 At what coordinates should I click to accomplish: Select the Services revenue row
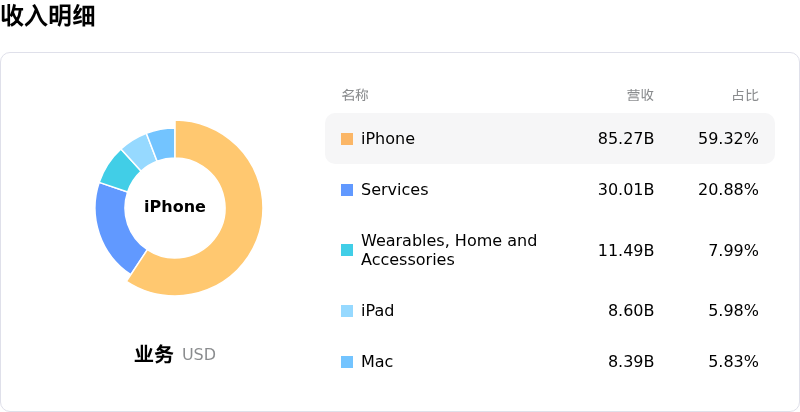549,190
